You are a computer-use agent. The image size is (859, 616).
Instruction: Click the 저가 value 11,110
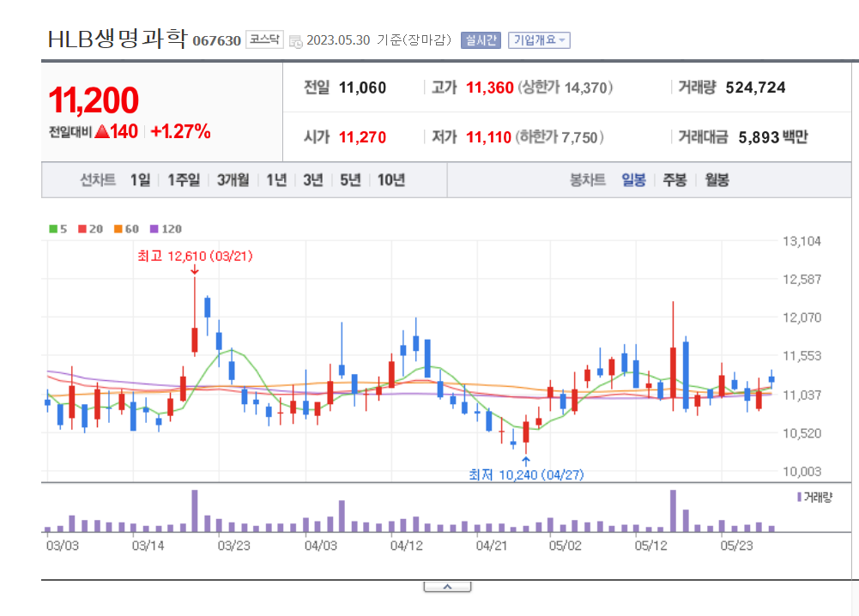coord(488,137)
